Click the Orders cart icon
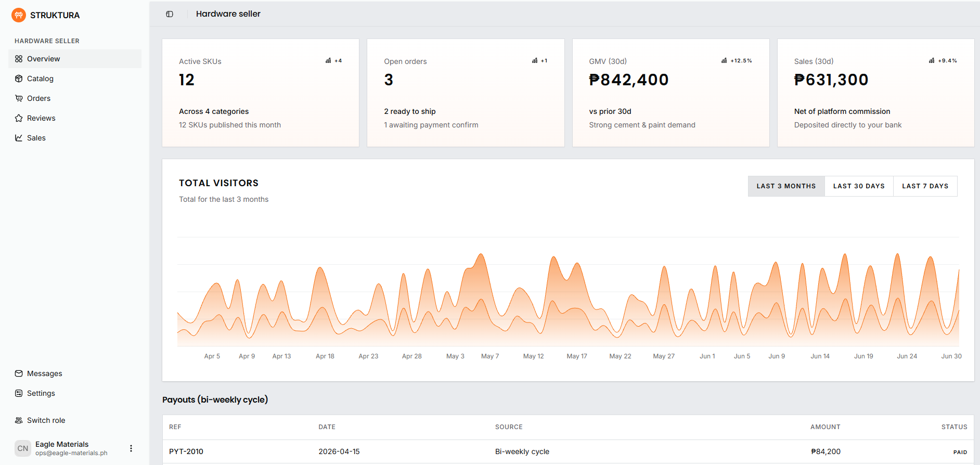This screenshot has height=465, width=980. pyautogui.click(x=19, y=98)
